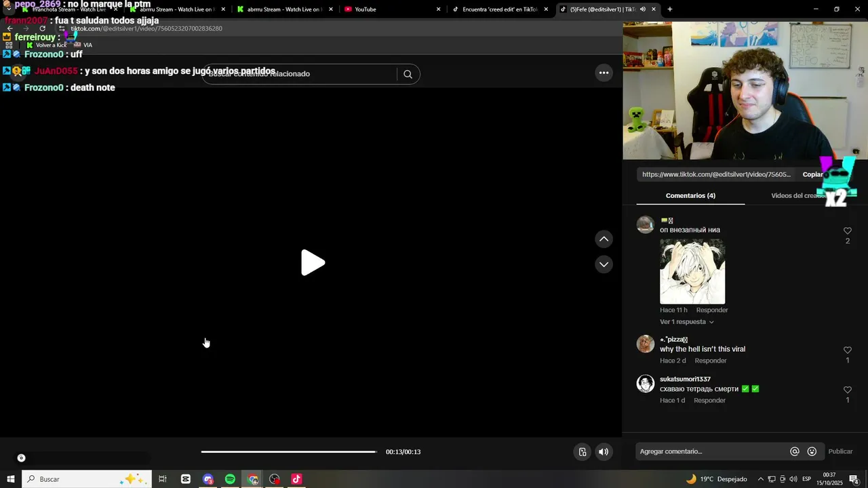Play the TikTok video with center play button
This screenshot has height=488, width=868.
pos(313,263)
